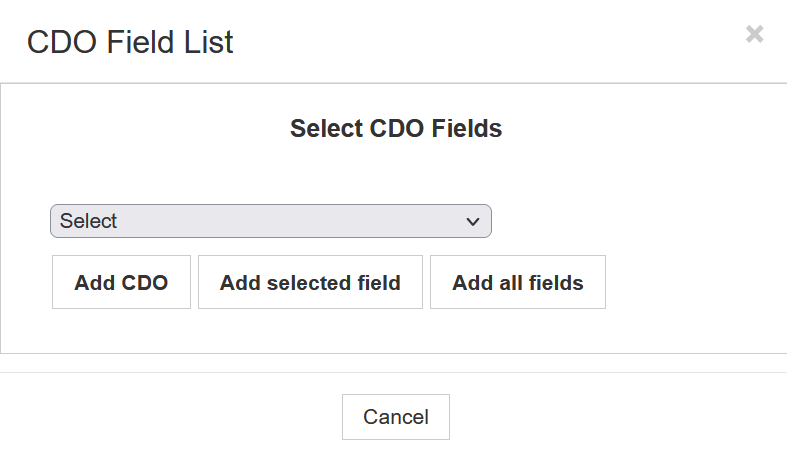Viewport: 787px width, 461px height.
Task: Close the CDO Field List dialog
Action: [x=754, y=34]
